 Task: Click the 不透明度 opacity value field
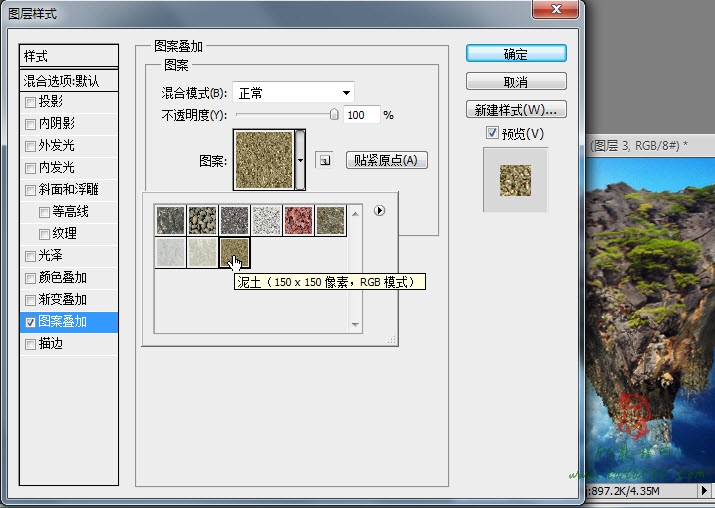[361, 115]
